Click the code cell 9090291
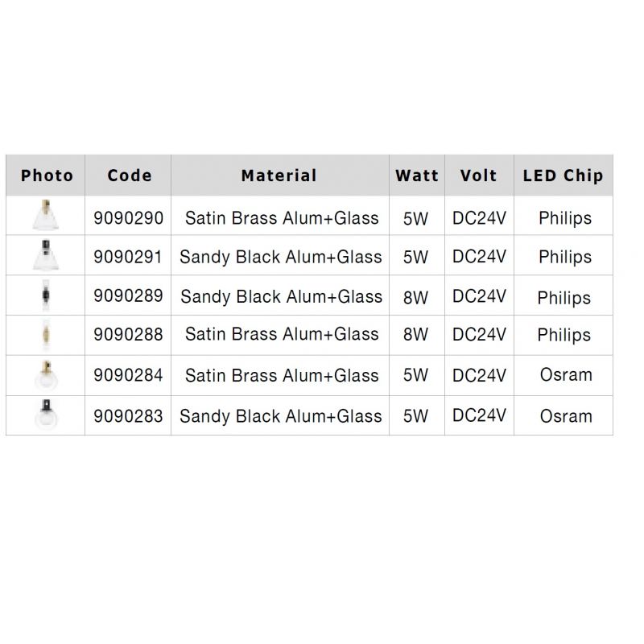This screenshot has width=644, height=644. (128, 257)
